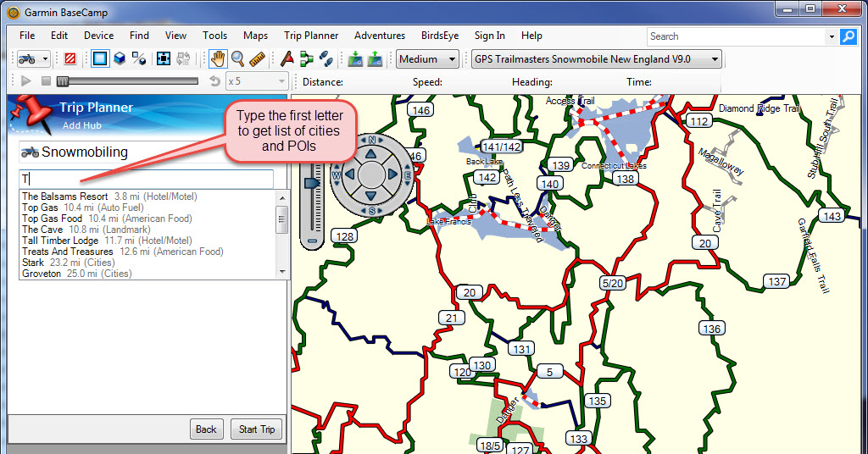The image size is (868, 454).
Task: Open the BirdsEye menu
Action: coord(440,36)
